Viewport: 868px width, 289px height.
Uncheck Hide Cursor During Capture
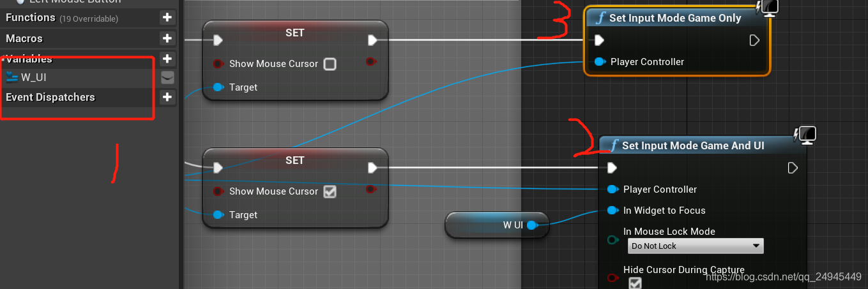[634, 283]
